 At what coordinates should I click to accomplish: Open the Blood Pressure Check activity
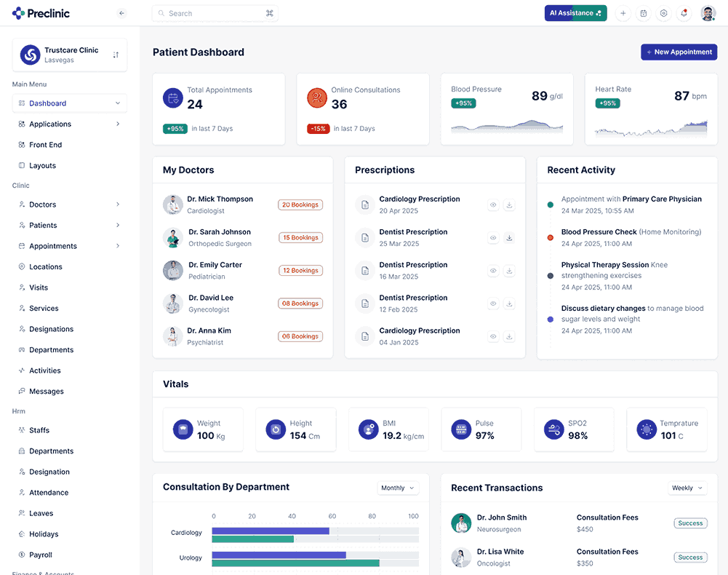click(599, 232)
